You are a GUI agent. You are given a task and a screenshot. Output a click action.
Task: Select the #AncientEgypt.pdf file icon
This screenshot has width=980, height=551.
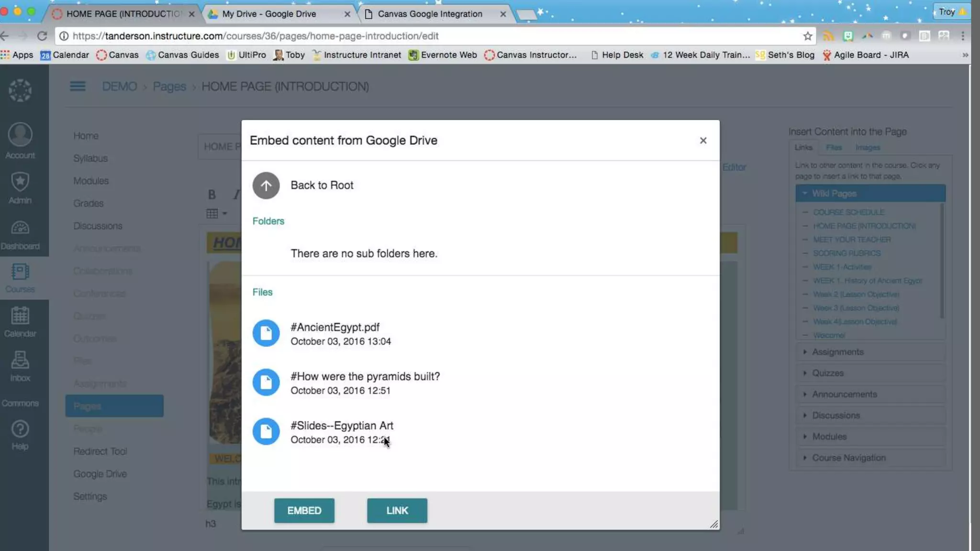click(x=266, y=333)
